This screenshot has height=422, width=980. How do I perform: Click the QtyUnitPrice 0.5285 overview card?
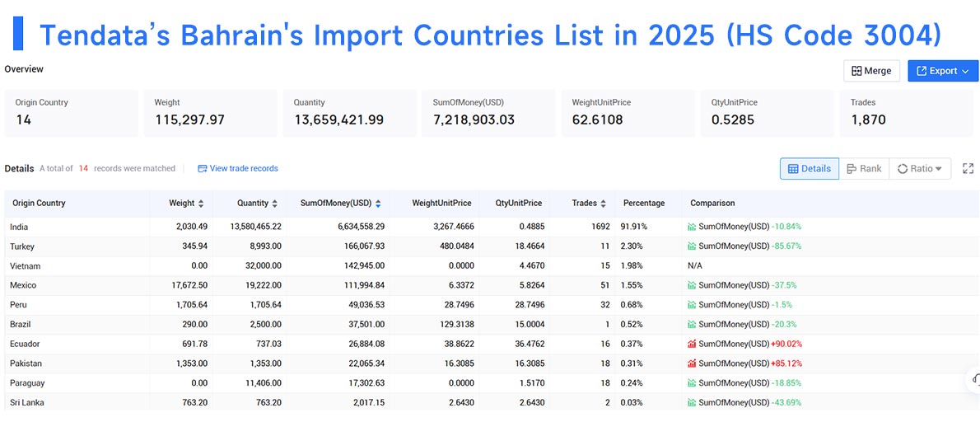tap(767, 113)
